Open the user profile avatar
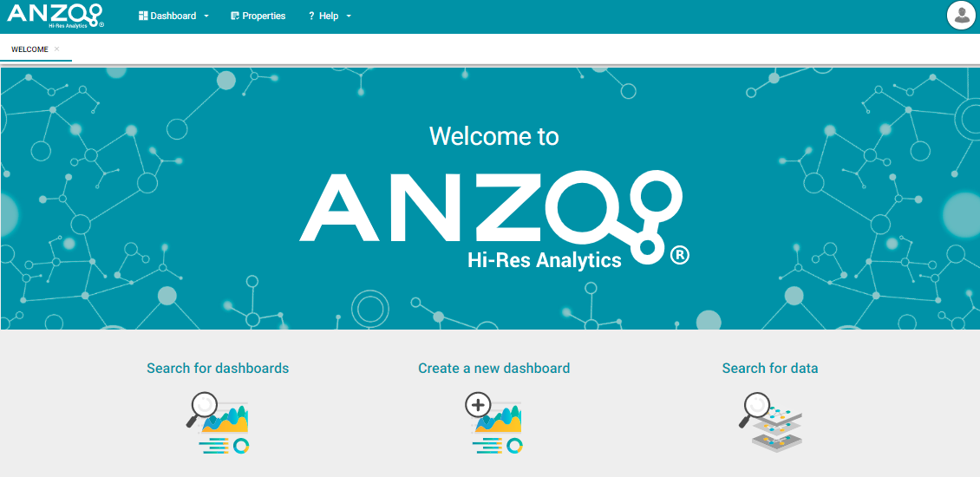Screen dimensions: 980x477 (x=961, y=16)
